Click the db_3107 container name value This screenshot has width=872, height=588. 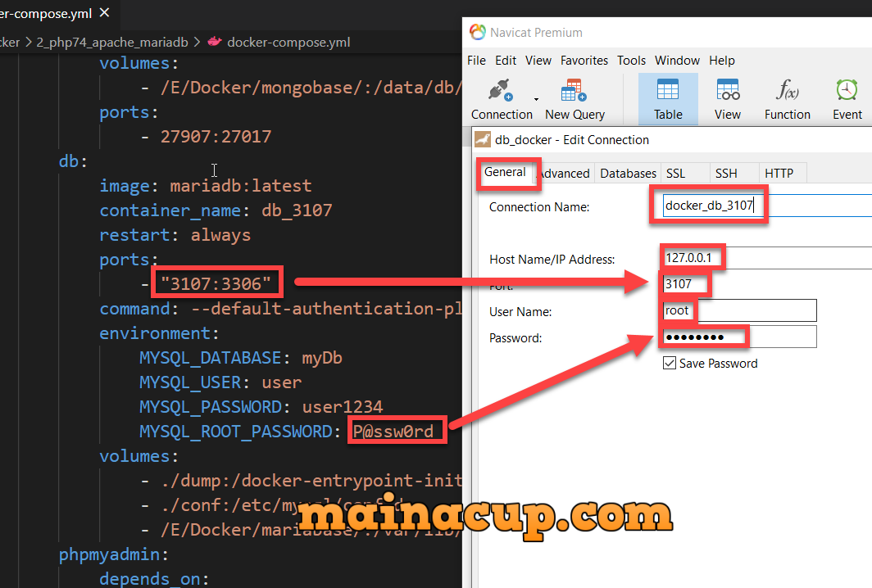click(x=297, y=210)
